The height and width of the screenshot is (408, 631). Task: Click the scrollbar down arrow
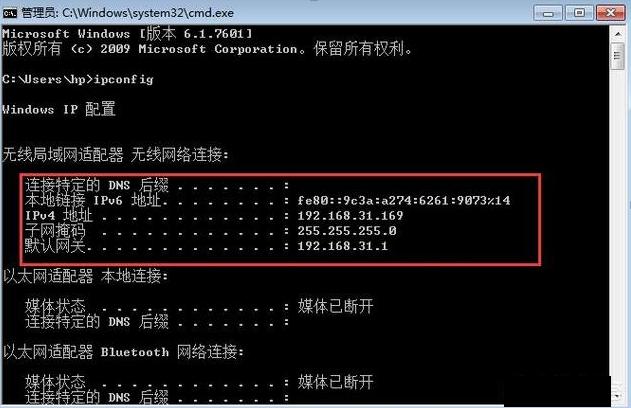click(x=618, y=396)
